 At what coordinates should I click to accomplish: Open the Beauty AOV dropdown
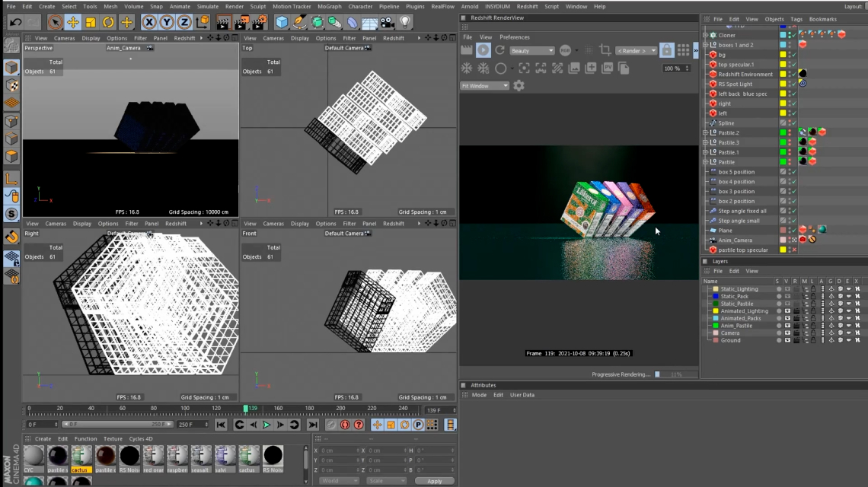(x=531, y=51)
